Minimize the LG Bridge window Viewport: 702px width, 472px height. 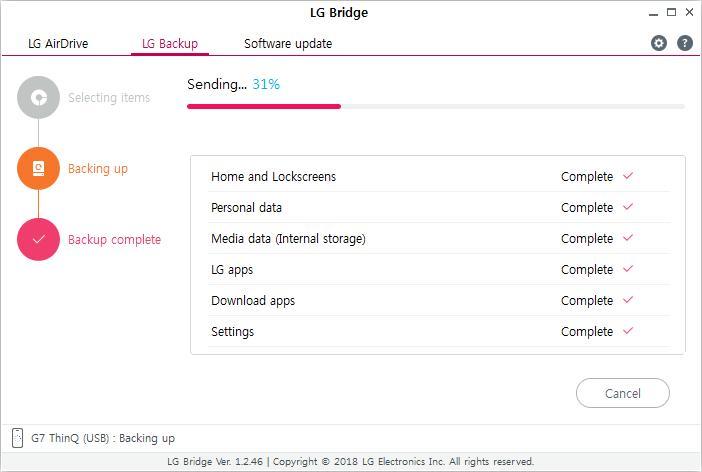653,13
